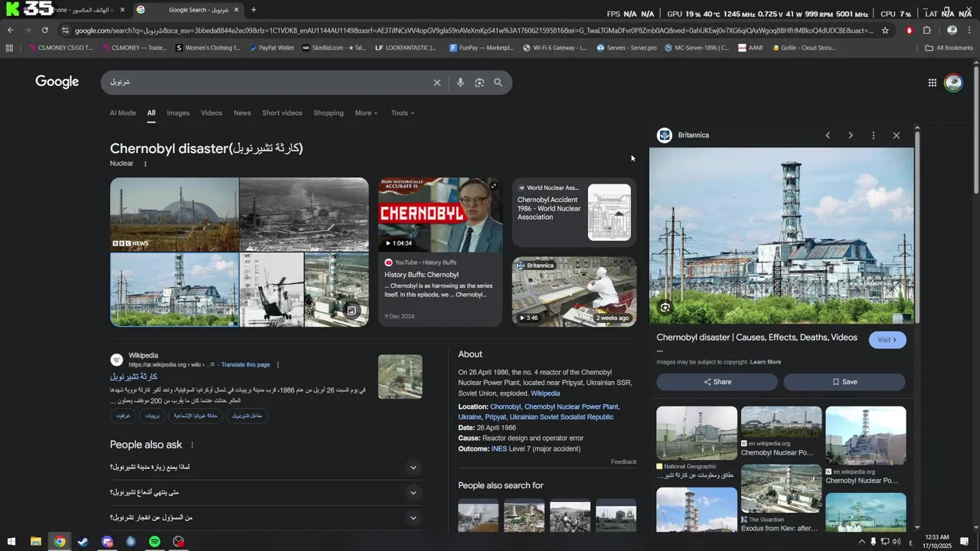Viewport: 980px width, 551px height.
Task: Start a voice search with the microphone
Action: coord(460,83)
